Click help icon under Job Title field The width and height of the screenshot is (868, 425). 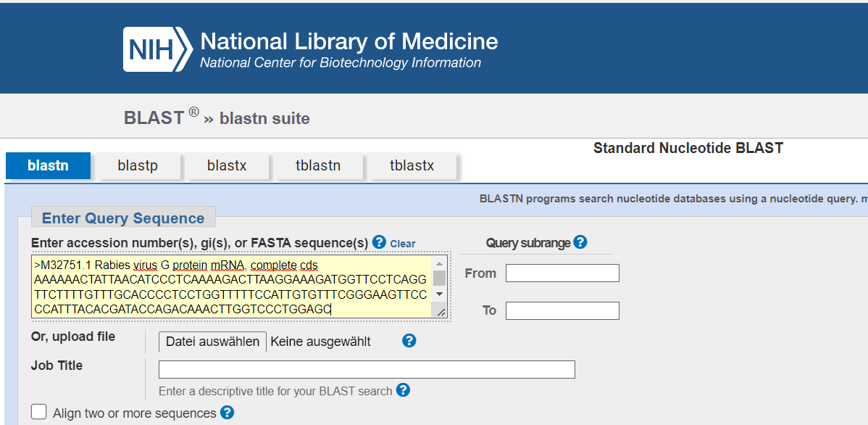[x=403, y=390]
